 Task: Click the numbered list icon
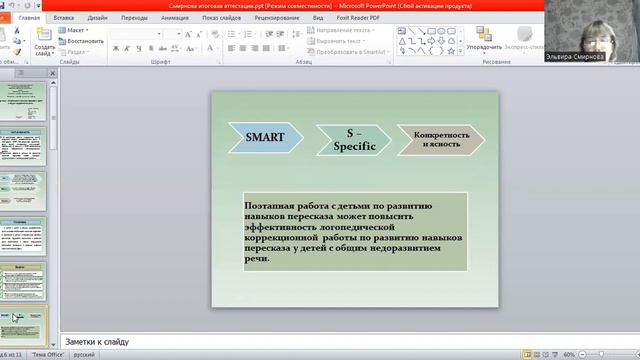(249, 34)
